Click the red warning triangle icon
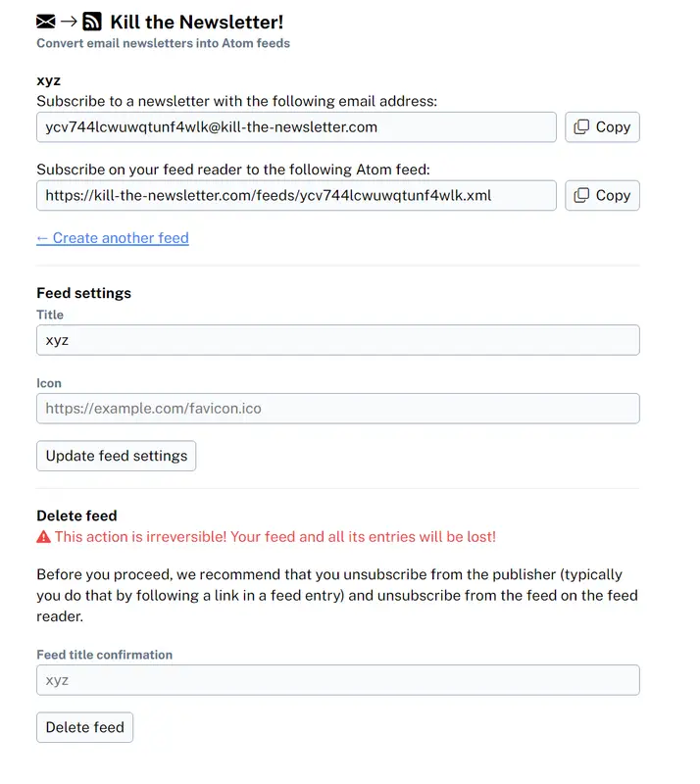Screen dimensions: 700x784 [x=43, y=537]
